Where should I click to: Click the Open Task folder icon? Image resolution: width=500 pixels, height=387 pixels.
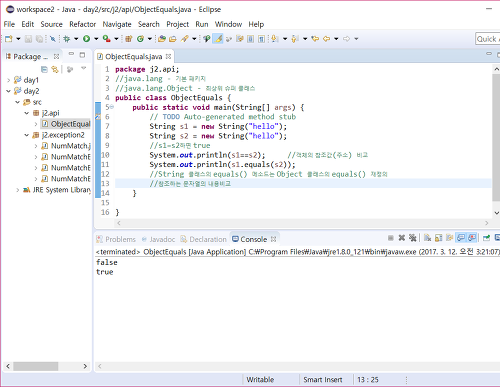click(x=173, y=39)
